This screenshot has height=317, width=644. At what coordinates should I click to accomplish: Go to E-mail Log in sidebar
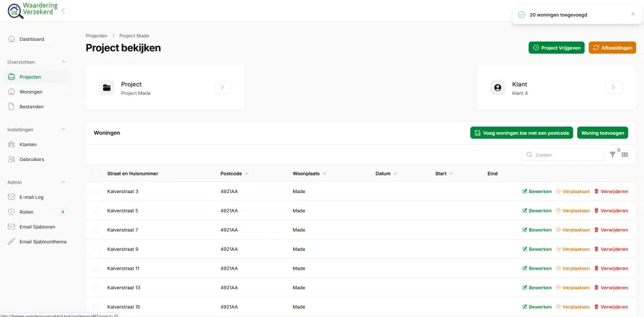click(31, 197)
